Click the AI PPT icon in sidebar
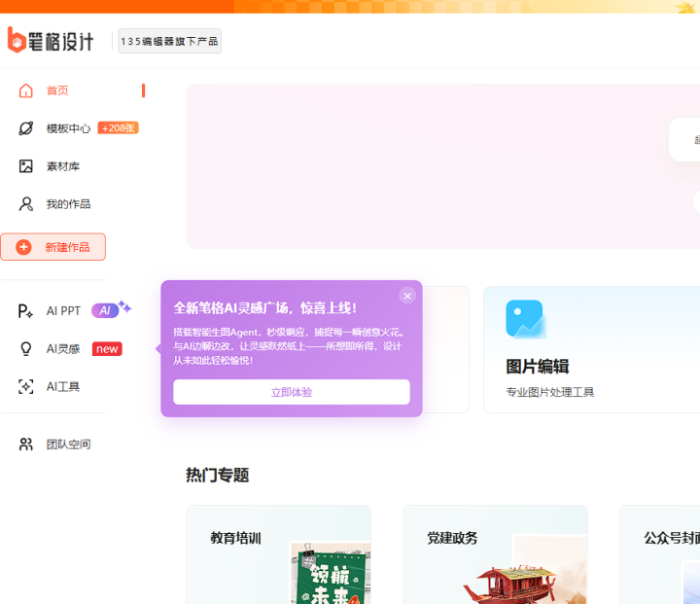 click(26, 311)
